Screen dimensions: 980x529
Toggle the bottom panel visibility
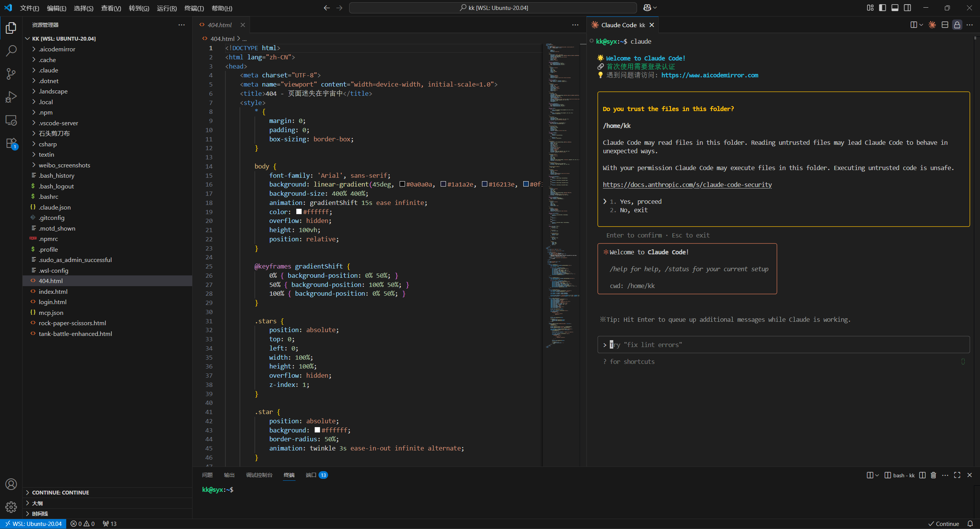click(x=895, y=8)
